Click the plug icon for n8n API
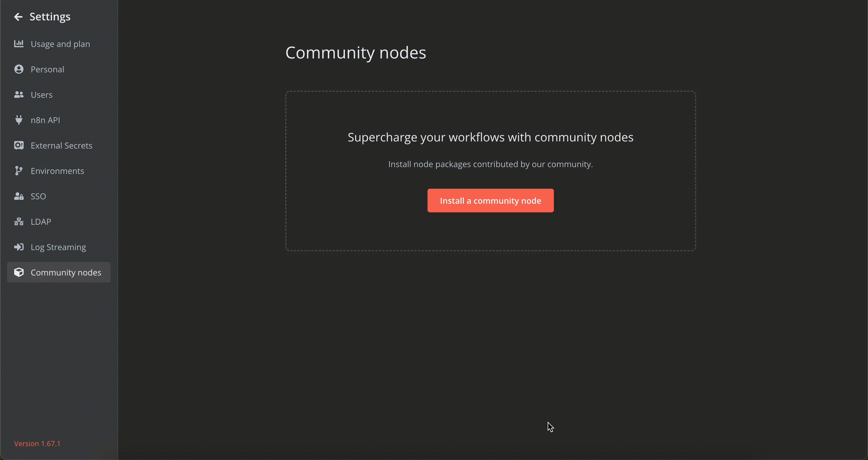Viewport: 868px width, 460px height. pos(19,120)
